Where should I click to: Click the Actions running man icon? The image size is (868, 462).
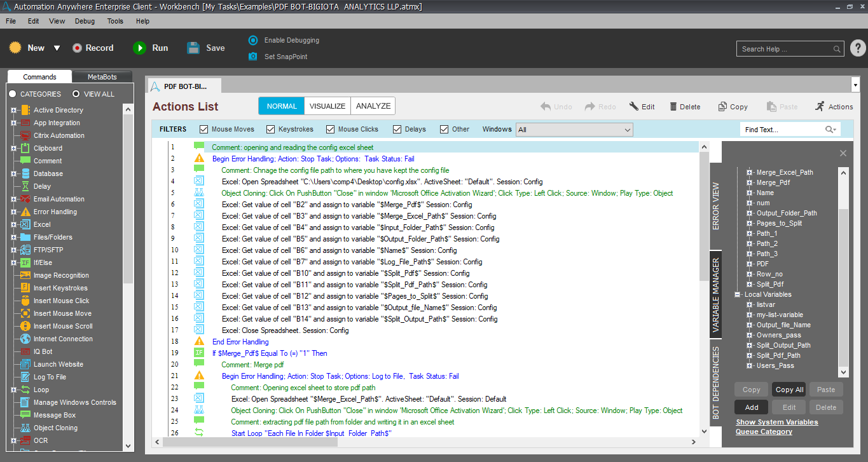tap(820, 106)
